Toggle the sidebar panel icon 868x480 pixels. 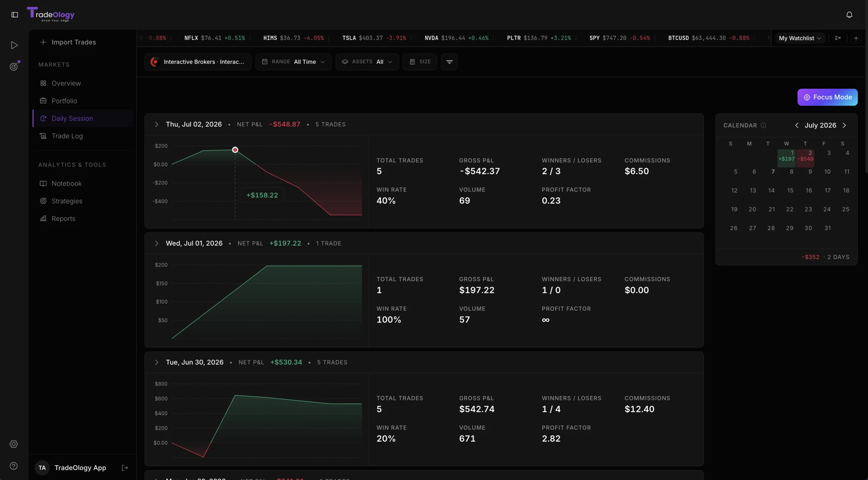pyautogui.click(x=15, y=15)
